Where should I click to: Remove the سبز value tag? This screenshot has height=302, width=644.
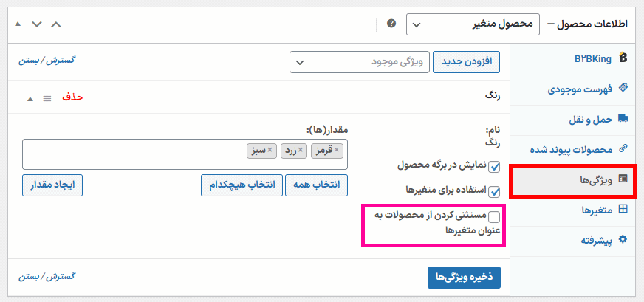click(270, 151)
